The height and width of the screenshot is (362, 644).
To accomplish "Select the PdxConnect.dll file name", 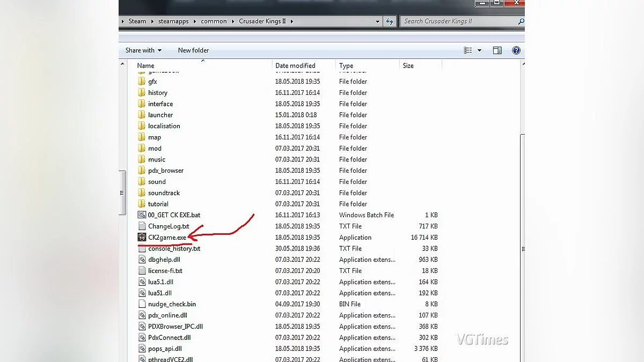I will point(170,338).
